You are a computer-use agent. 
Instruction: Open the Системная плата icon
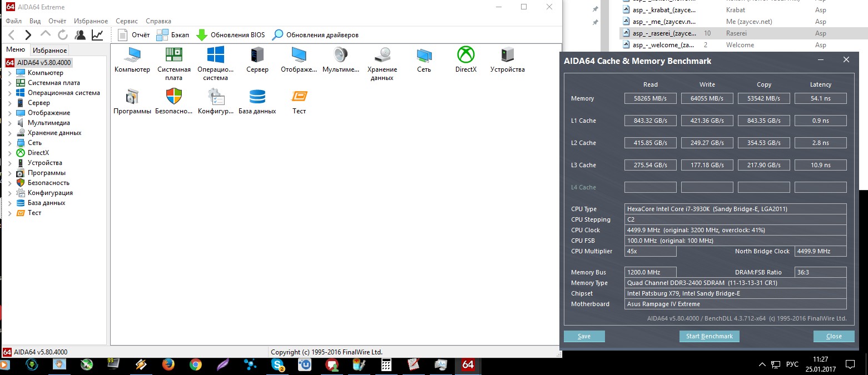click(x=173, y=56)
